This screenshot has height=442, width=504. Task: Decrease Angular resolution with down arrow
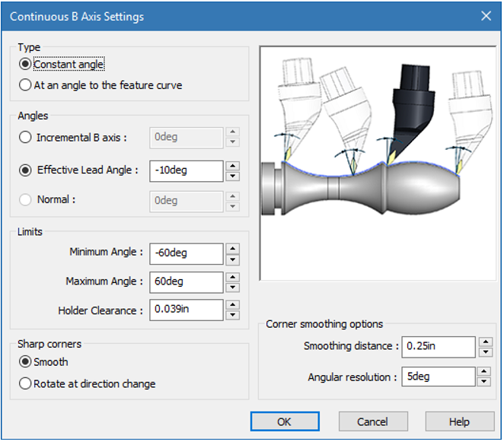[483, 382]
